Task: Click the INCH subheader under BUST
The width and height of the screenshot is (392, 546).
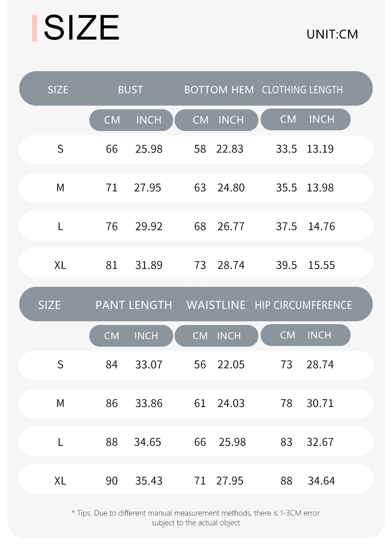Action: click(x=148, y=120)
